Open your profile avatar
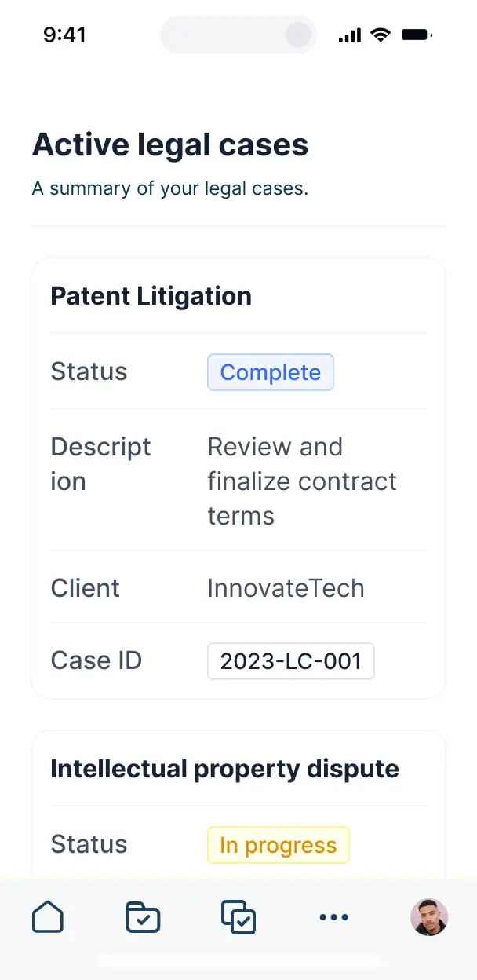 428,916
